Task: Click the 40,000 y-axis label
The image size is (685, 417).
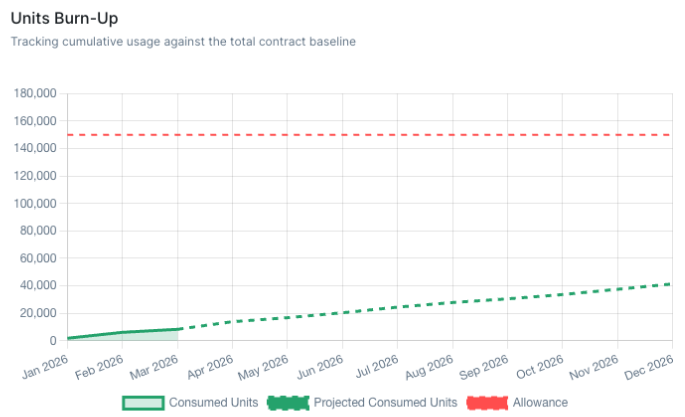Action: tap(37, 286)
